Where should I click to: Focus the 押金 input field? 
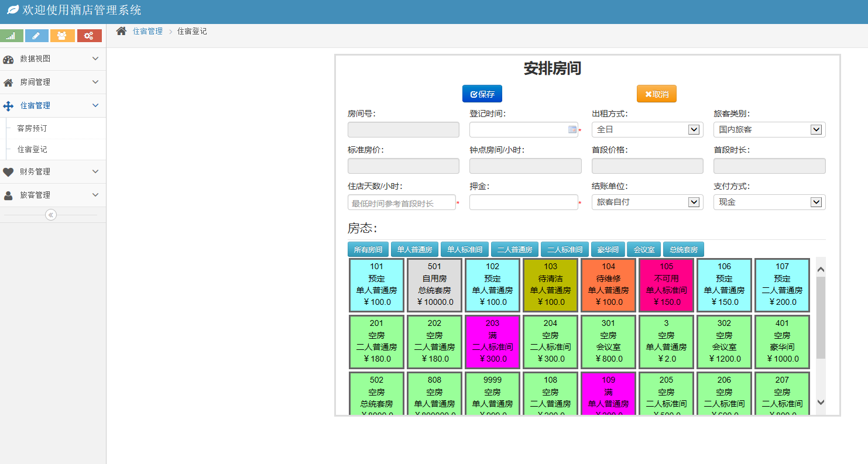[523, 202]
